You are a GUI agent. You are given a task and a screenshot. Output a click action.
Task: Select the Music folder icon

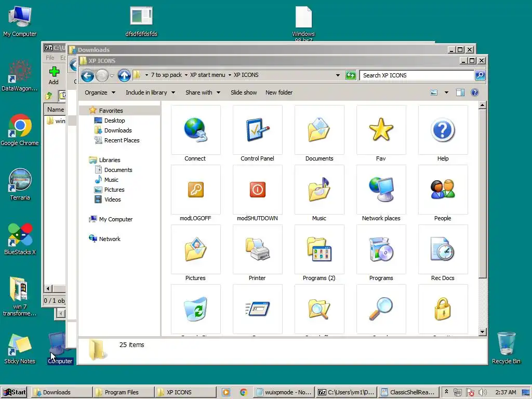click(319, 190)
